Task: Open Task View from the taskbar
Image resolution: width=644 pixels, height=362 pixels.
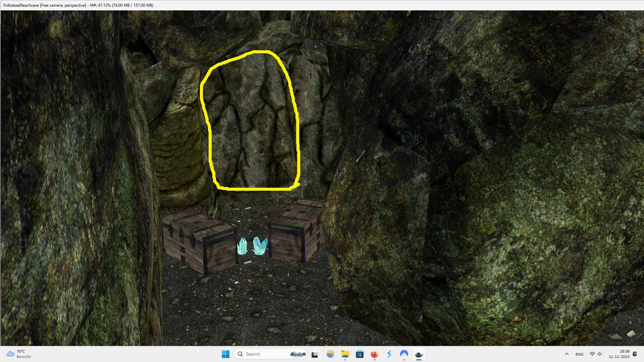Action: click(315, 354)
